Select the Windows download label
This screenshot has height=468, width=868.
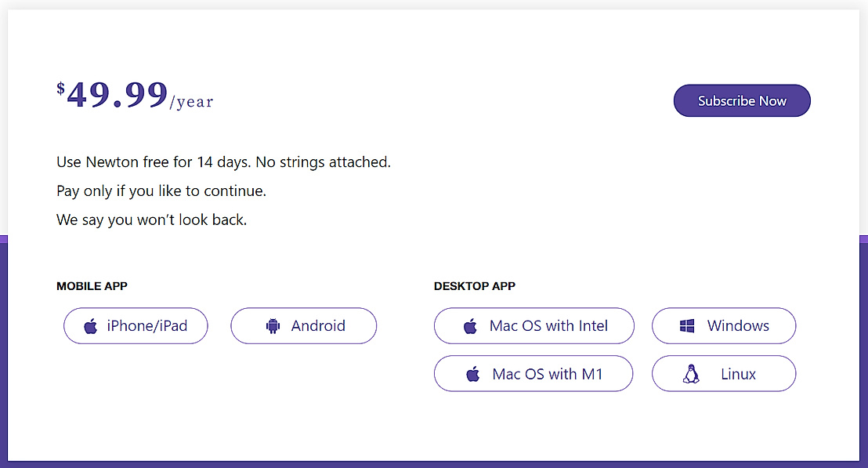738,326
